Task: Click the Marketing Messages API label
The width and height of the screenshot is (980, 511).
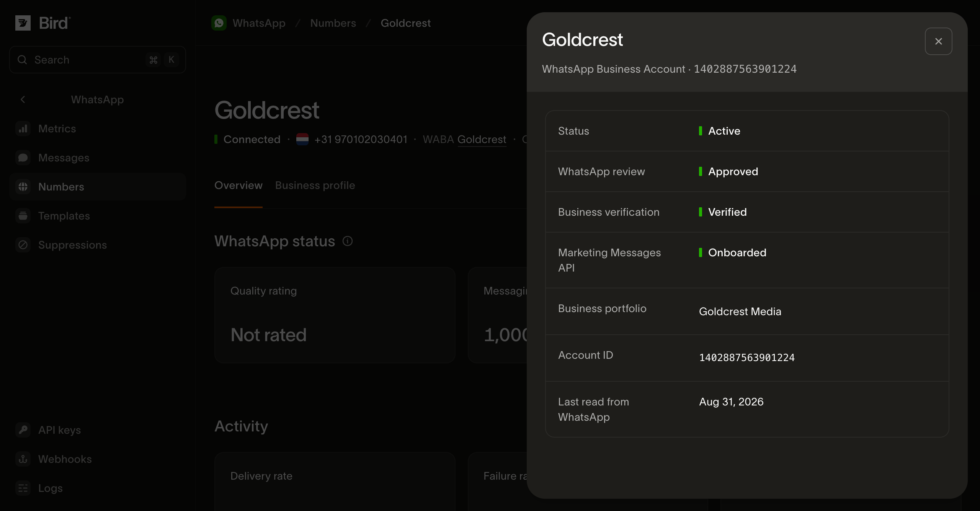Action: point(609,260)
